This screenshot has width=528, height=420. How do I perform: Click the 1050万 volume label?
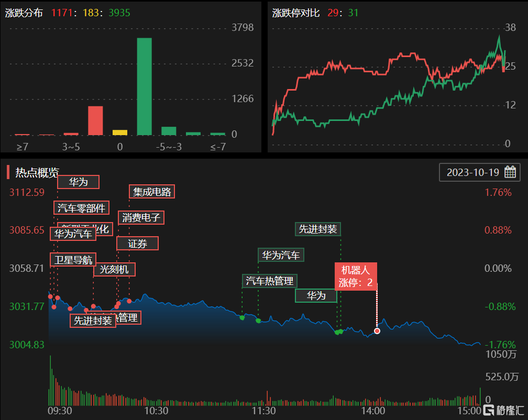coord(501,354)
